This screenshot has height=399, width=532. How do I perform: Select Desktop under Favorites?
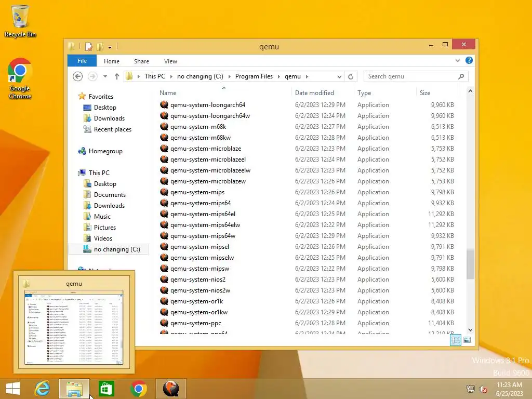[105, 108]
